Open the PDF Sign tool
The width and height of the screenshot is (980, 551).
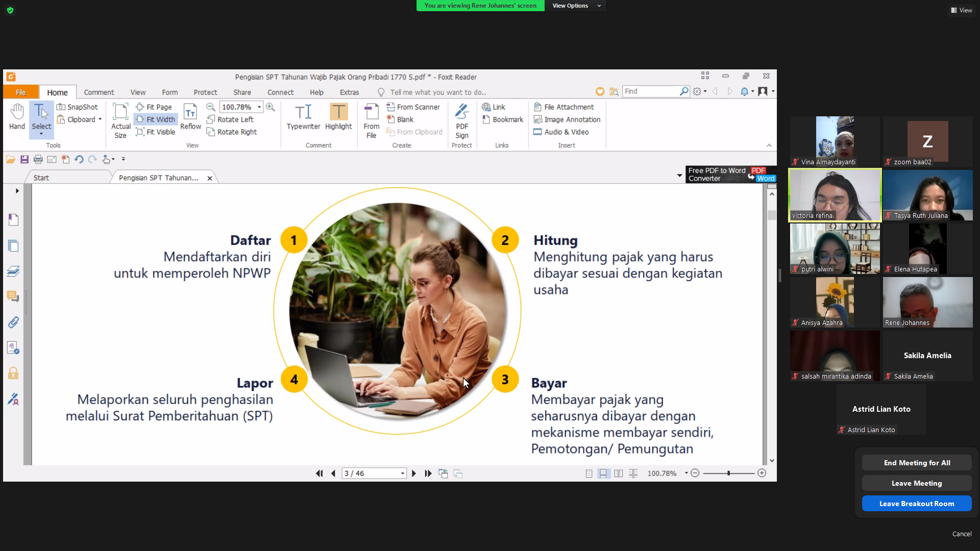[462, 121]
